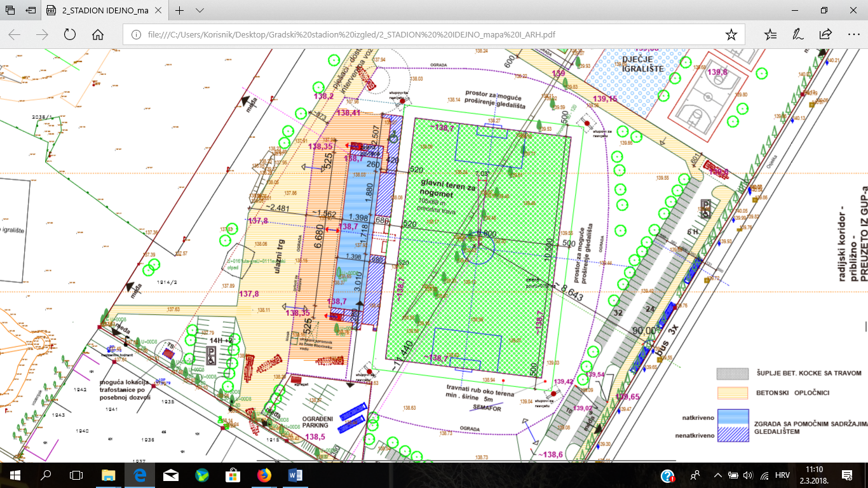
Task: Open a new tab
Action: tap(180, 11)
